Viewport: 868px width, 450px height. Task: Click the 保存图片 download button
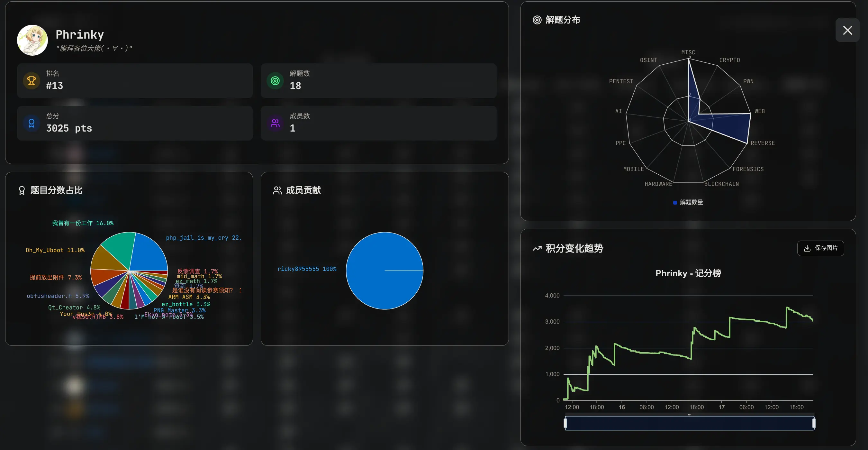pos(820,248)
